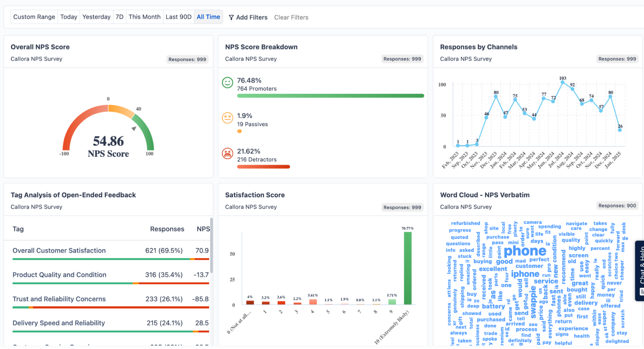The image size is (644, 349).
Task: Click the orange Passives neutral face icon
Action: [227, 118]
